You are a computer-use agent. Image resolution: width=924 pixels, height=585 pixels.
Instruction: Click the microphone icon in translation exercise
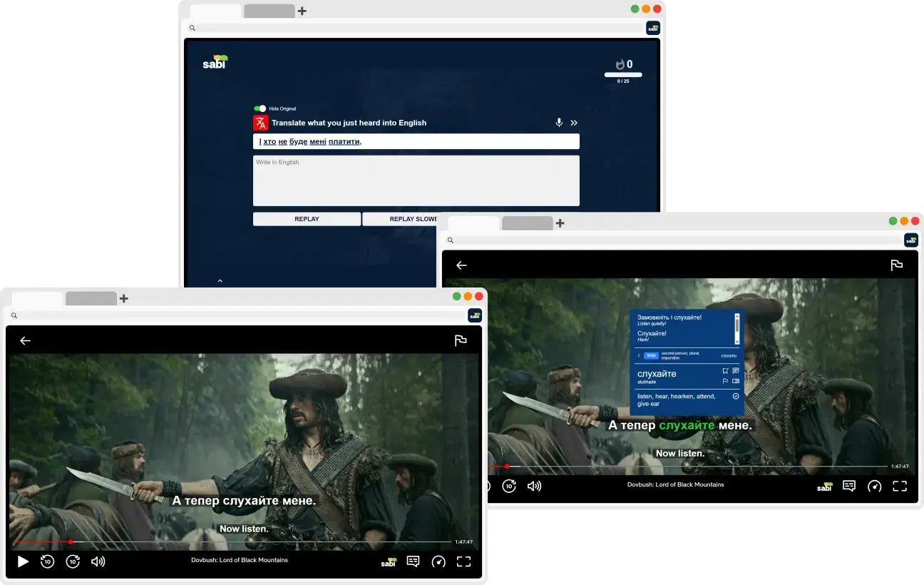559,123
